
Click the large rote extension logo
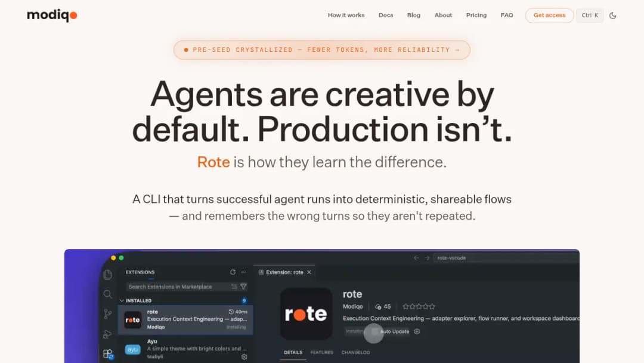(306, 313)
